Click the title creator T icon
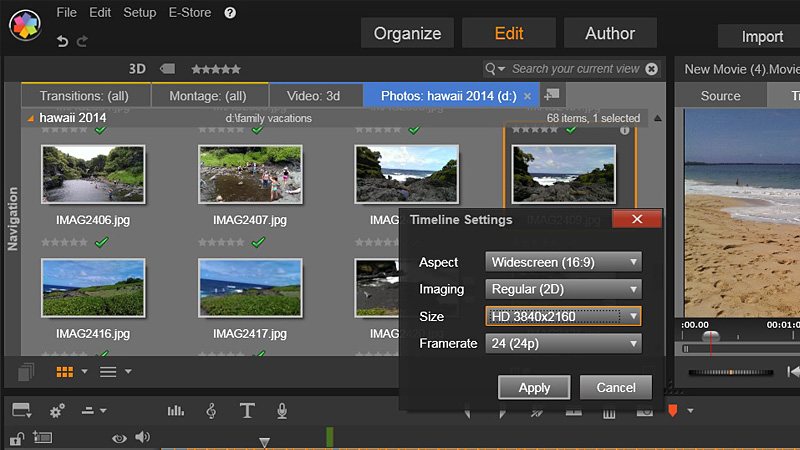This screenshot has width=800, height=450. tap(247, 411)
